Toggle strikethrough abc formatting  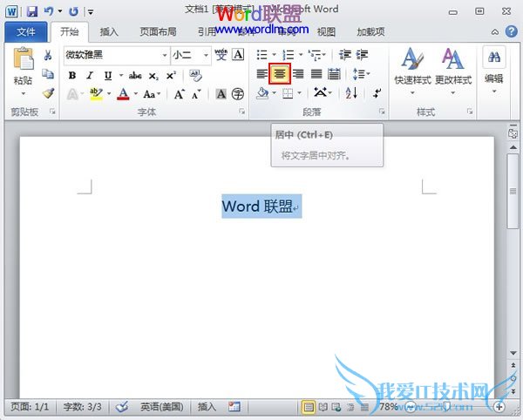135,76
